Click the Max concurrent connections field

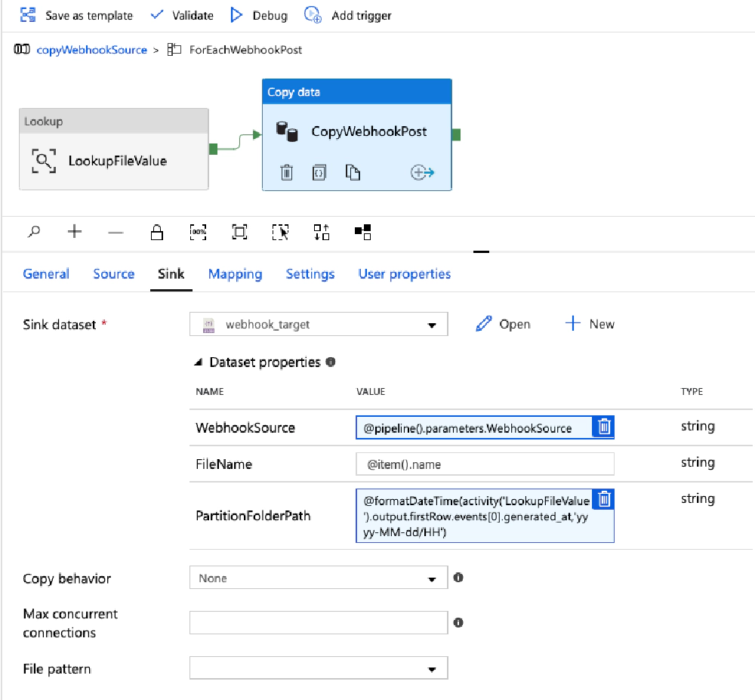(x=318, y=621)
